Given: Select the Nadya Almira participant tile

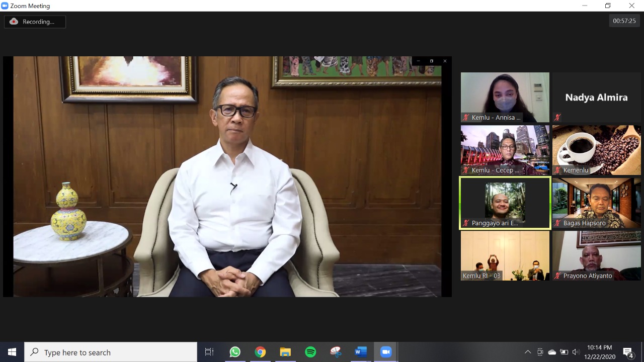Looking at the screenshot, I should pos(597,97).
